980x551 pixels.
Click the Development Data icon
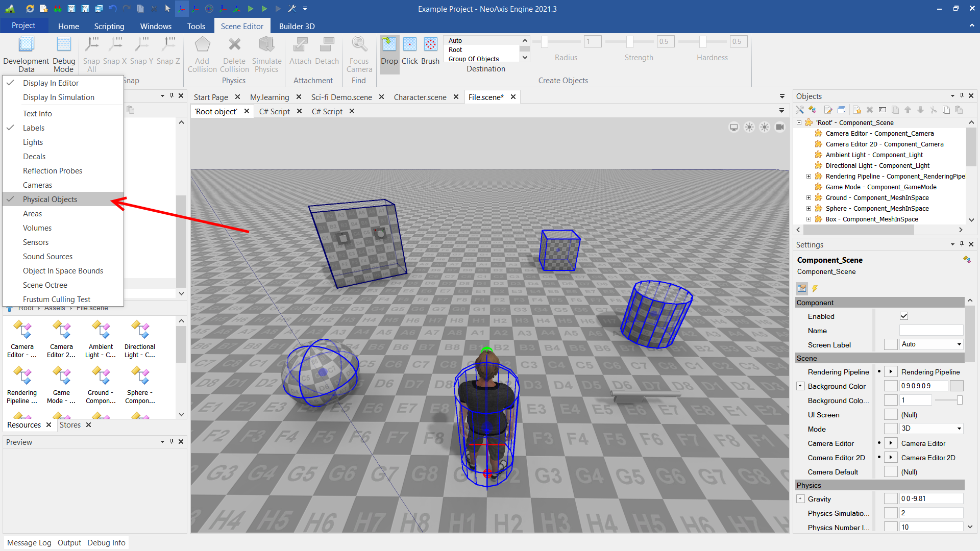(x=26, y=45)
